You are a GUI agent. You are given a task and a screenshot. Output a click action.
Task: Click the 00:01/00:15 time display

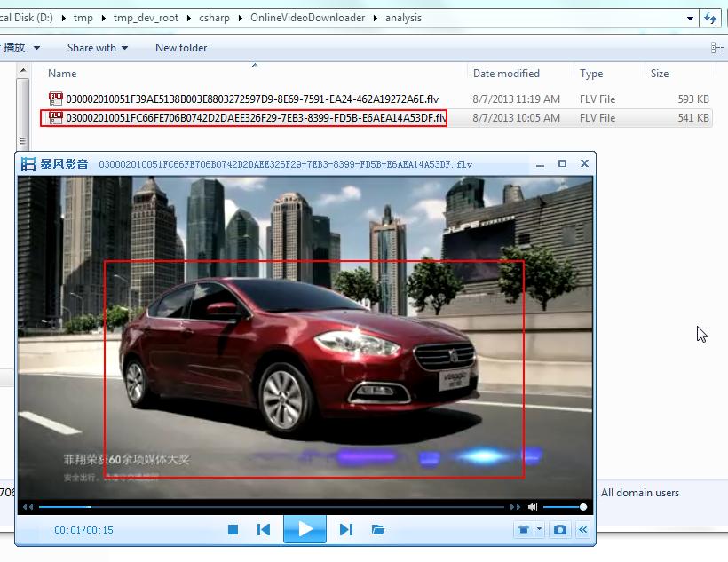tap(83, 530)
